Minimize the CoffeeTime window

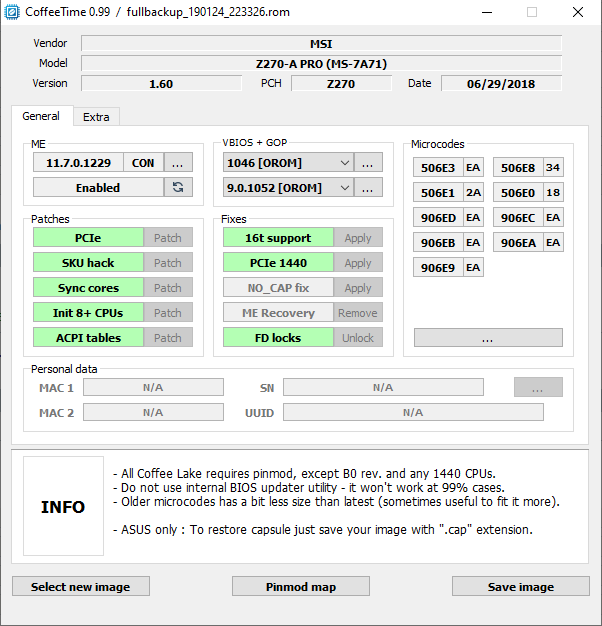[487, 12]
